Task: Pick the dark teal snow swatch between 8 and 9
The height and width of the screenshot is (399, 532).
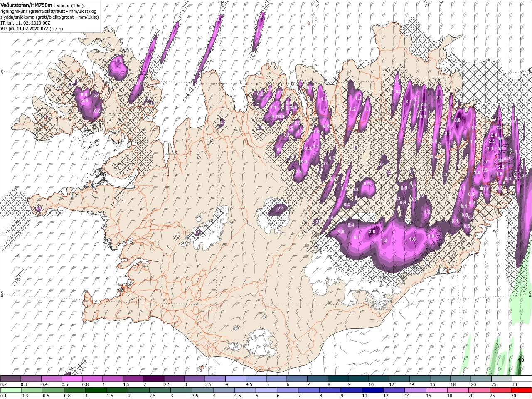Action: (x=338, y=379)
